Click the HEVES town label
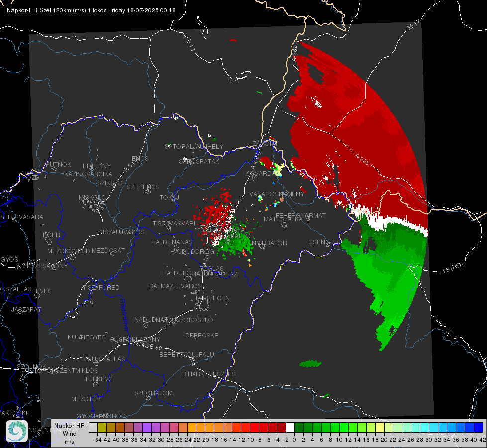Screen dimensions: 487x448 coord(41,291)
